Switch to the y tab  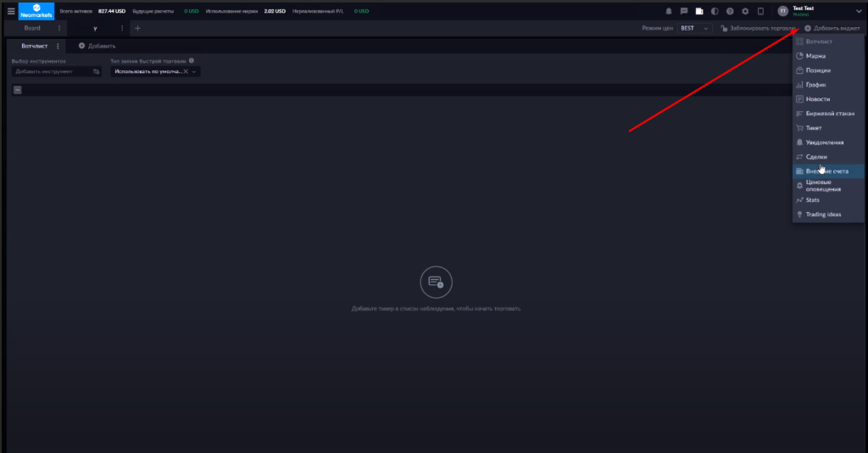tap(95, 28)
